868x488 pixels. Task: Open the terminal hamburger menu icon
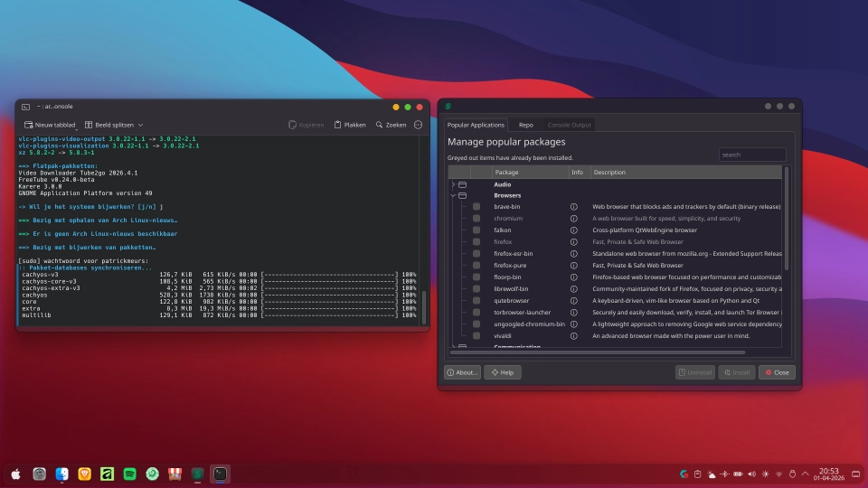tap(419, 125)
